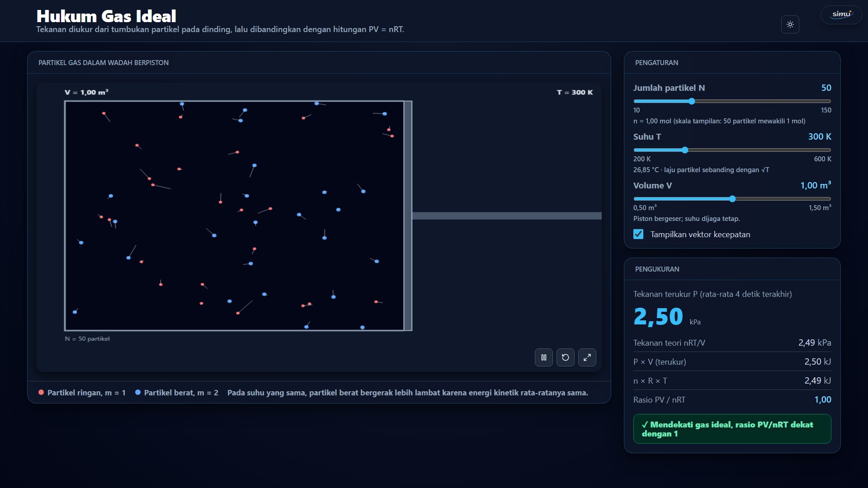This screenshot has height=488, width=868.
Task: Click red Partikel ringan legend dot
Action: click(41, 393)
